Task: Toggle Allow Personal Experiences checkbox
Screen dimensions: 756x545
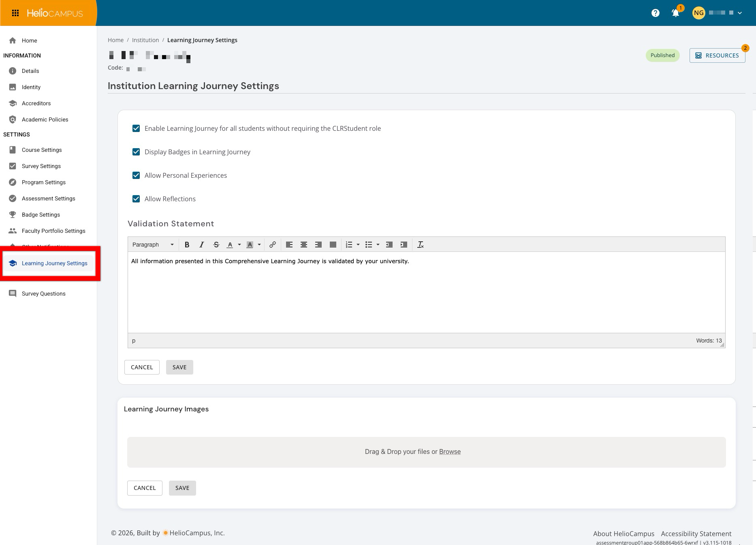Action: pos(136,175)
